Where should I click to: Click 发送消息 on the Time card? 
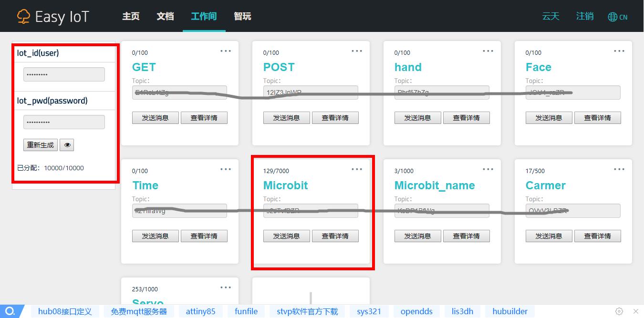(x=156, y=236)
